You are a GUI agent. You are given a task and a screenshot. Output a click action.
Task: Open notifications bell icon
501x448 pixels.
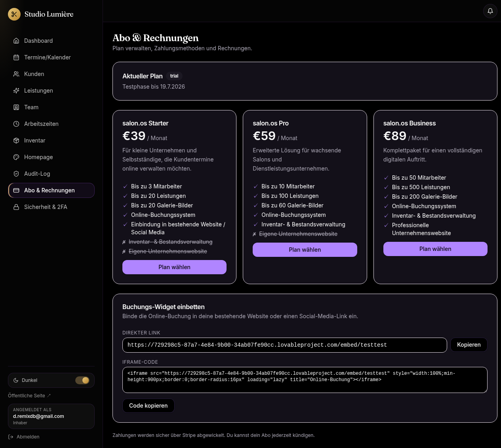490,11
